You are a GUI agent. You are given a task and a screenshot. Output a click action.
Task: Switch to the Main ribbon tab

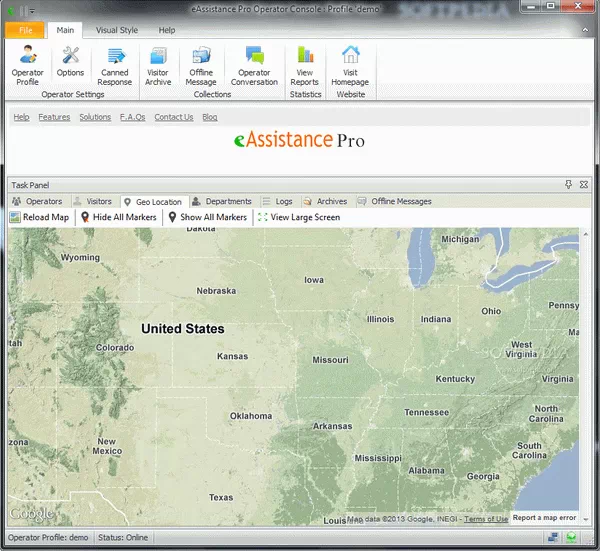coord(65,30)
